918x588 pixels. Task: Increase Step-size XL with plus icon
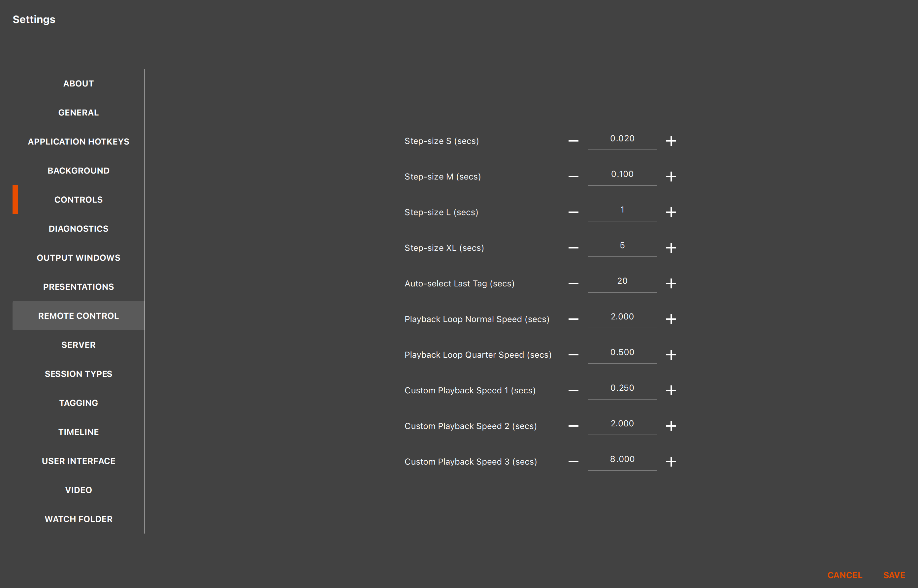coord(671,248)
